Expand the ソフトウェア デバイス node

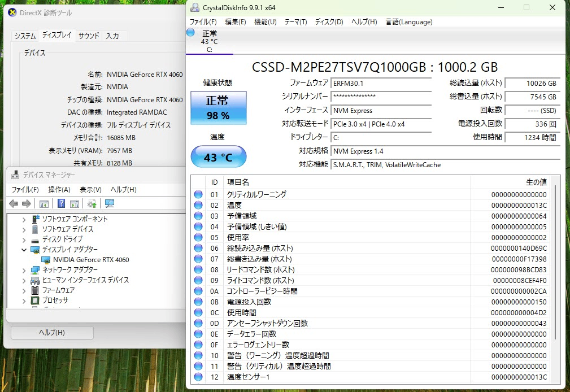tap(24, 229)
